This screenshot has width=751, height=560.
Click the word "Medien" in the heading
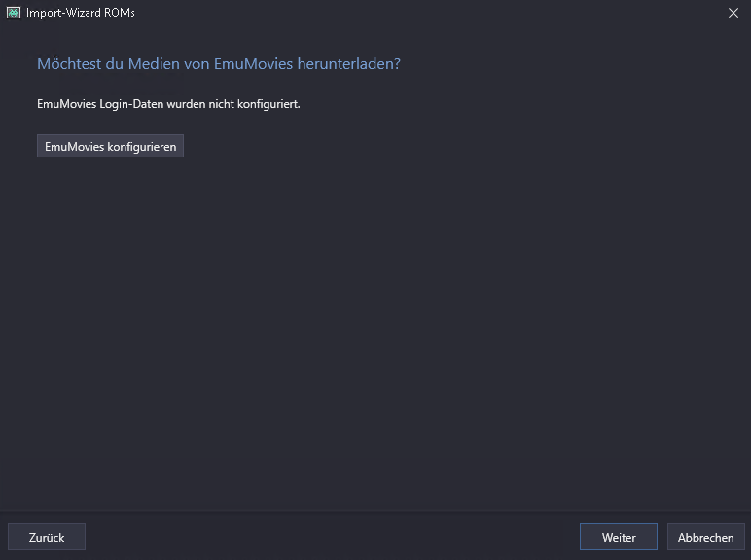pyautogui.click(x=151, y=64)
